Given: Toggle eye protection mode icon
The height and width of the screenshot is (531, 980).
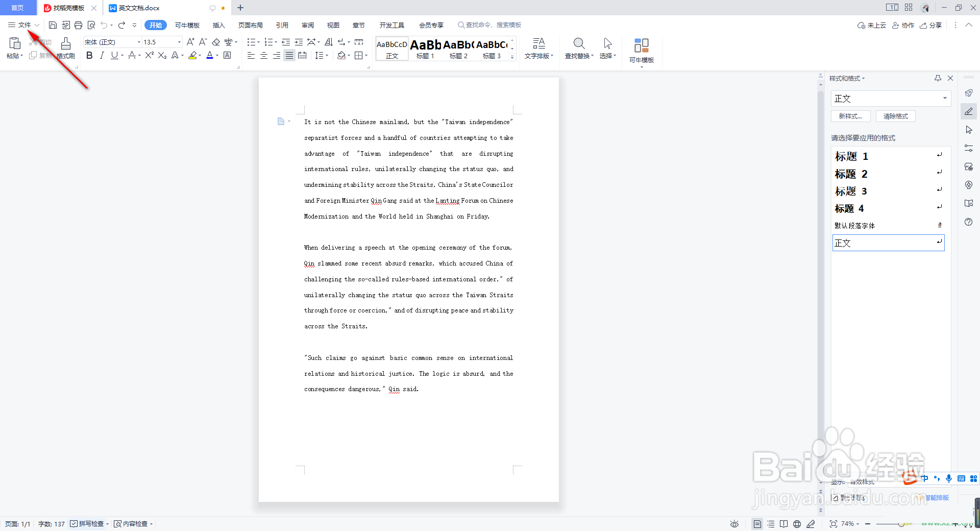Looking at the screenshot, I should (x=734, y=524).
